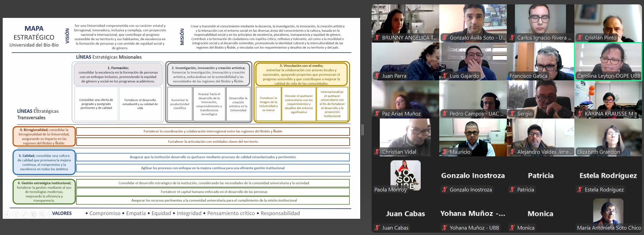
Task: Click 'Internacionalizar el quehacer universitario' box
Action: pyautogui.click(x=332, y=104)
